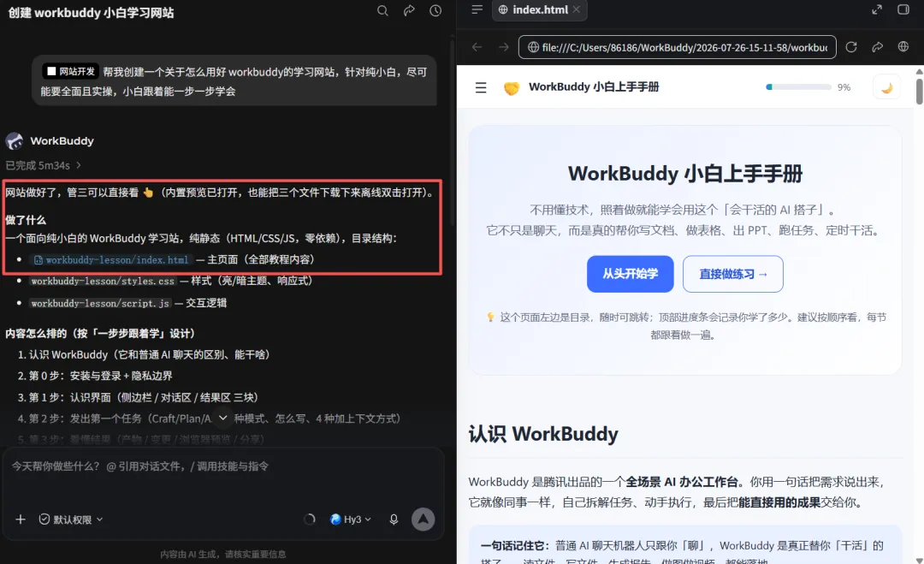This screenshot has width=924, height=564.
Task: Switch to the index.html tab
Action: [x=539, y=10]
